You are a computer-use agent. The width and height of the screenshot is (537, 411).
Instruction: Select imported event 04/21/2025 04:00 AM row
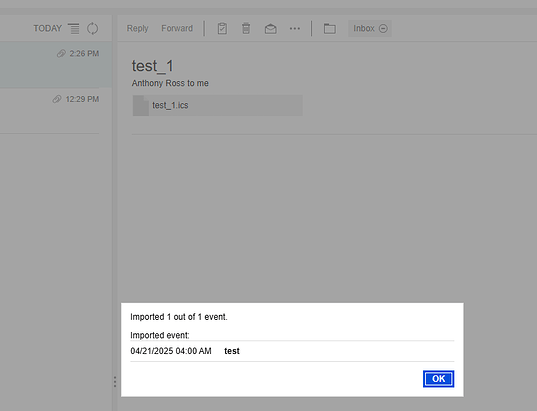(292, 351)
